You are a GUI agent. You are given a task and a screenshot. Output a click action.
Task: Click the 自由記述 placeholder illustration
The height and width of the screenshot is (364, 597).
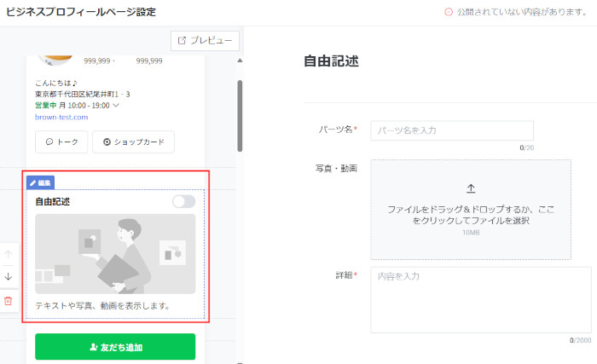(115, 254)
